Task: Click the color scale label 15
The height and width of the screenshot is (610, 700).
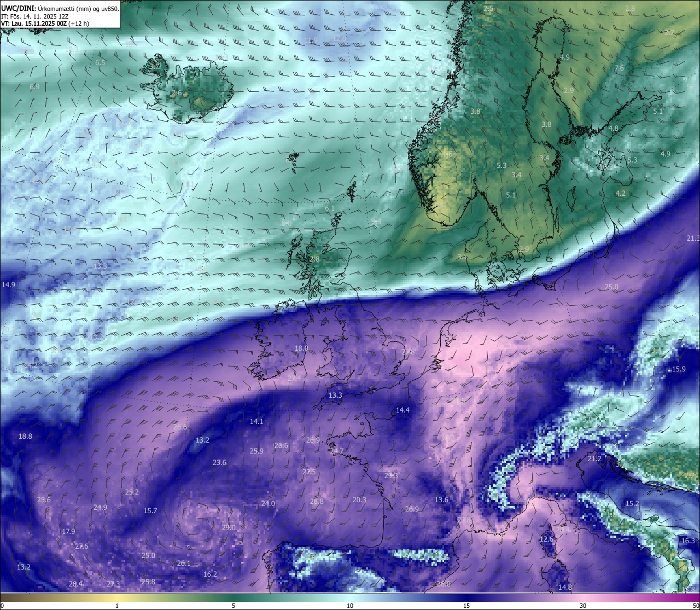Action: (466, 606)
